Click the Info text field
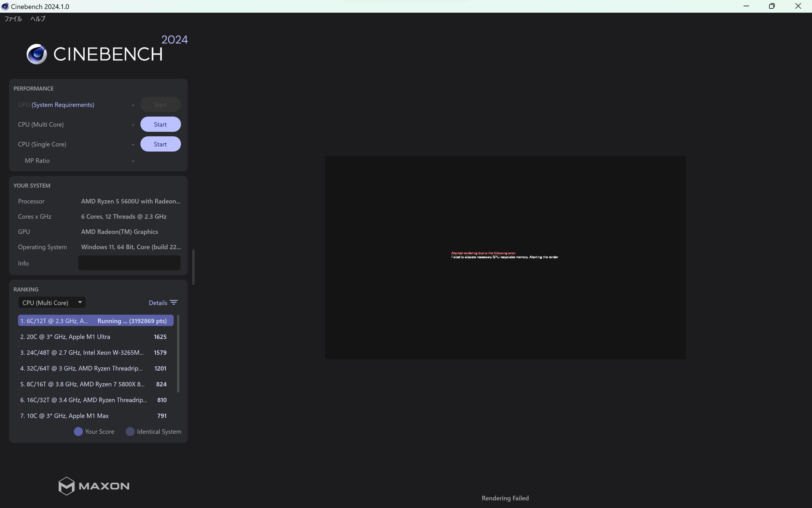 129,263
